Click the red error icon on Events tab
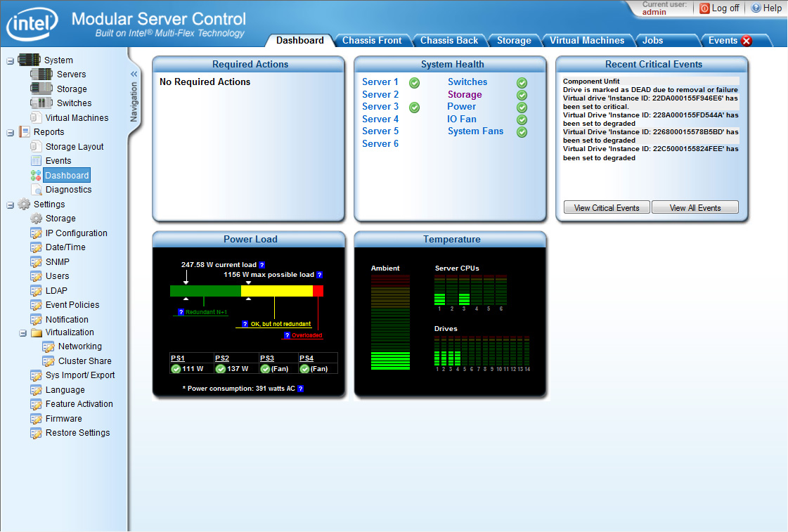The image size is (788, 532). (747, 41)
